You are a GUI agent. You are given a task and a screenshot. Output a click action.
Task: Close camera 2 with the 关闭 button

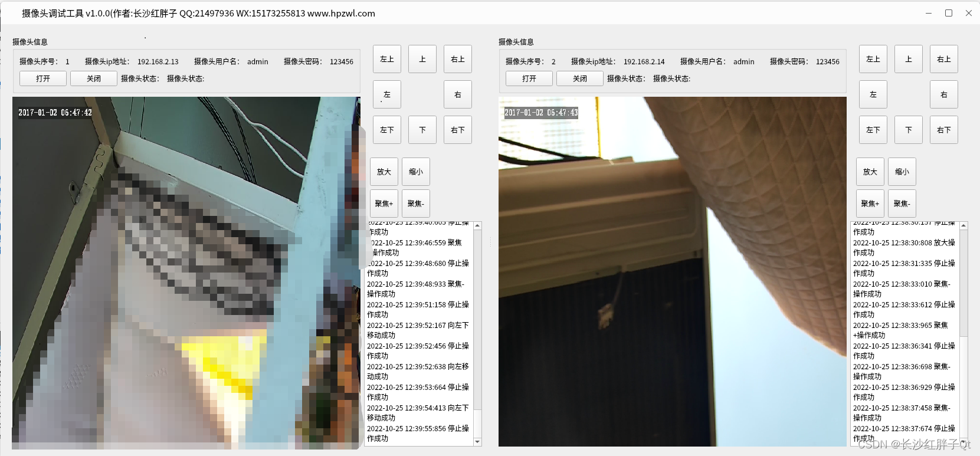580,78
